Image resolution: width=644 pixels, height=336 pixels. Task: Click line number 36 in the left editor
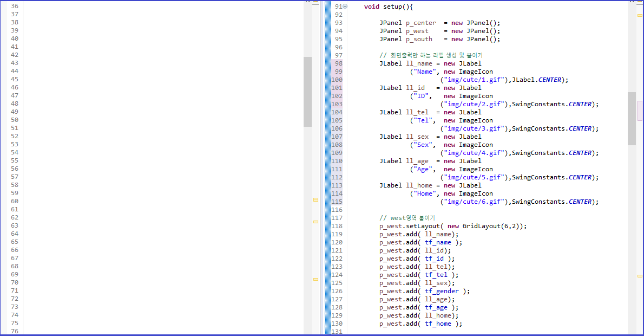click(x=15, y=6)
